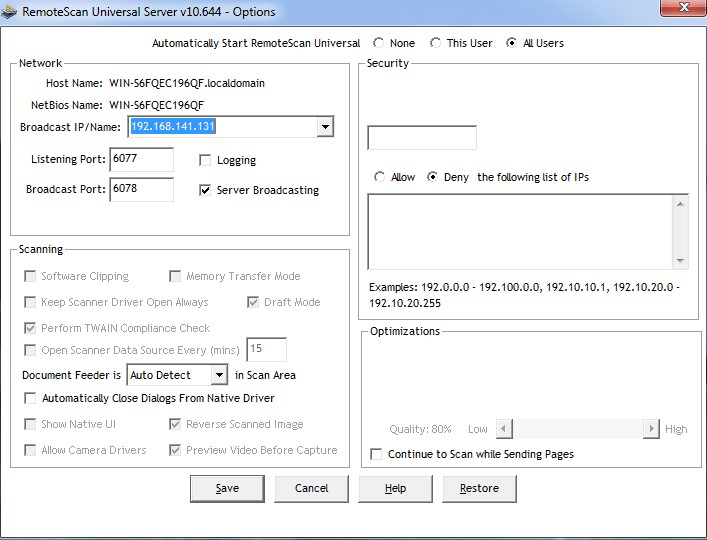This screenshot has width=707, height=540.
Task: Click the IP list scrollbar up arrow
Action: [680, 204]
